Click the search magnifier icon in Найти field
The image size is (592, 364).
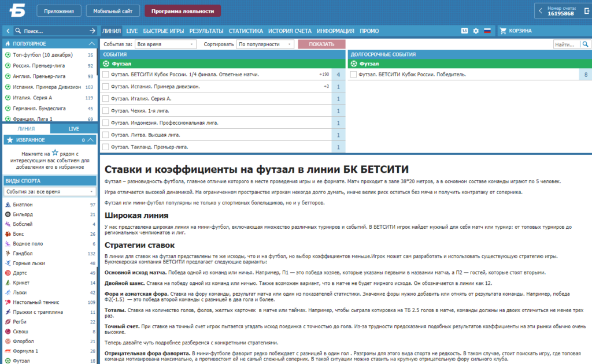coord(585,44)
